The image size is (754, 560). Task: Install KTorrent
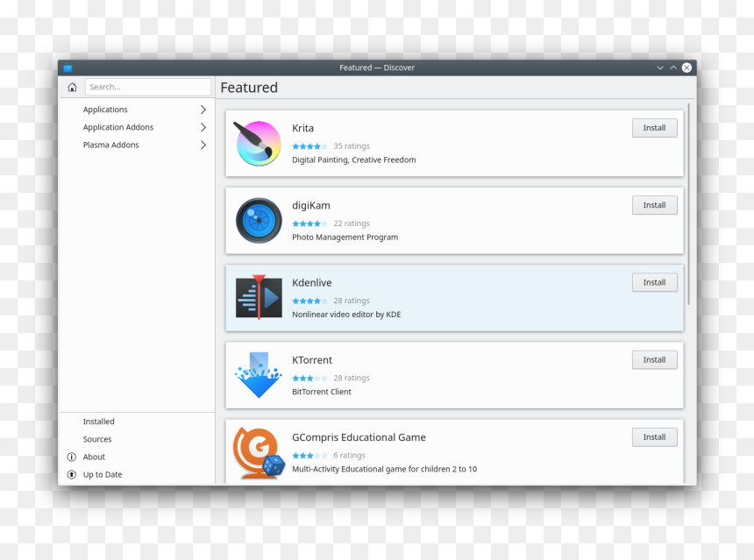pos(654,360)
